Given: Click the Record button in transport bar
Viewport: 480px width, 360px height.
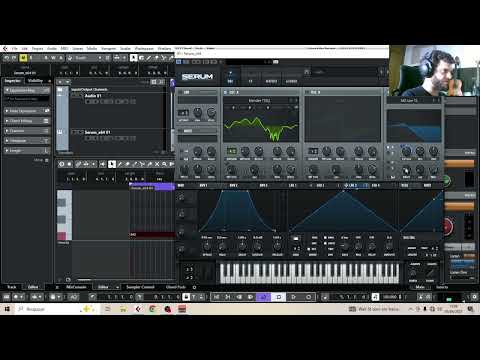Looking at the screenshot, I should (309, 297).
